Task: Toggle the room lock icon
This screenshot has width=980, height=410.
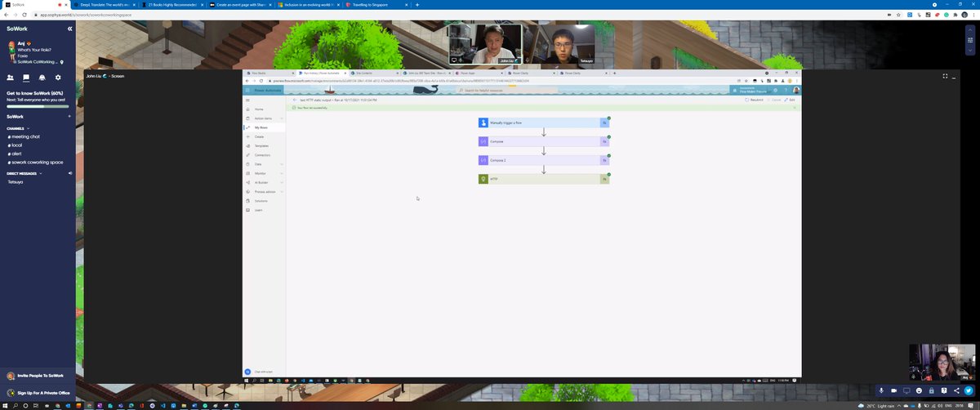Action: (x=932, y=390)
